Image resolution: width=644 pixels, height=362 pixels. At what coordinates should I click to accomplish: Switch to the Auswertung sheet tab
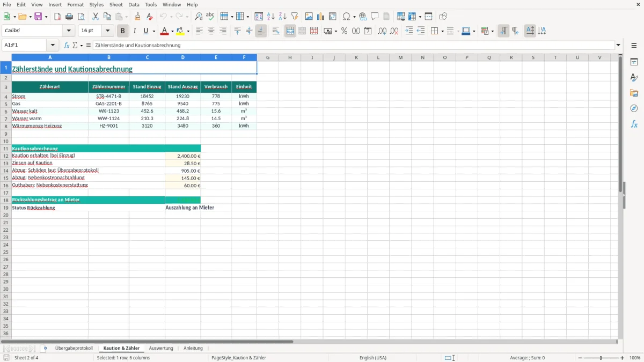(161, 348)
